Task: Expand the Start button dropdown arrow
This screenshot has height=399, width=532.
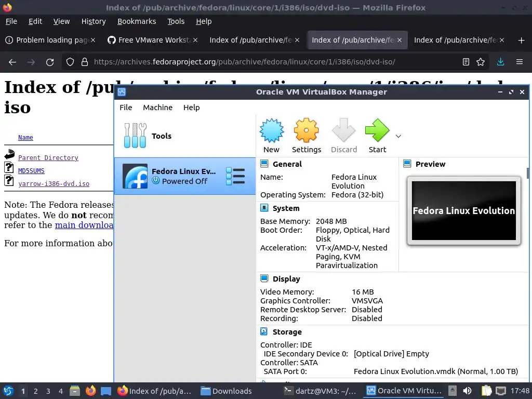Action: tap(398, 136)
